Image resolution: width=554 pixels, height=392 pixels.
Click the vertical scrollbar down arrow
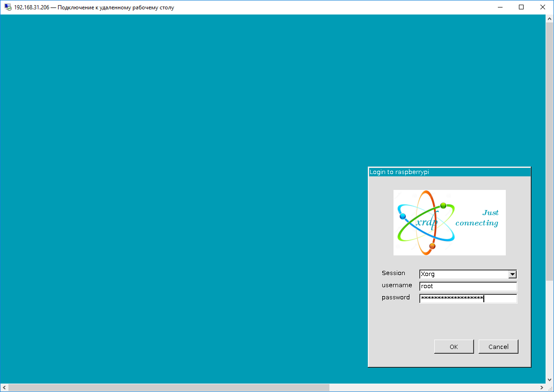549,380
